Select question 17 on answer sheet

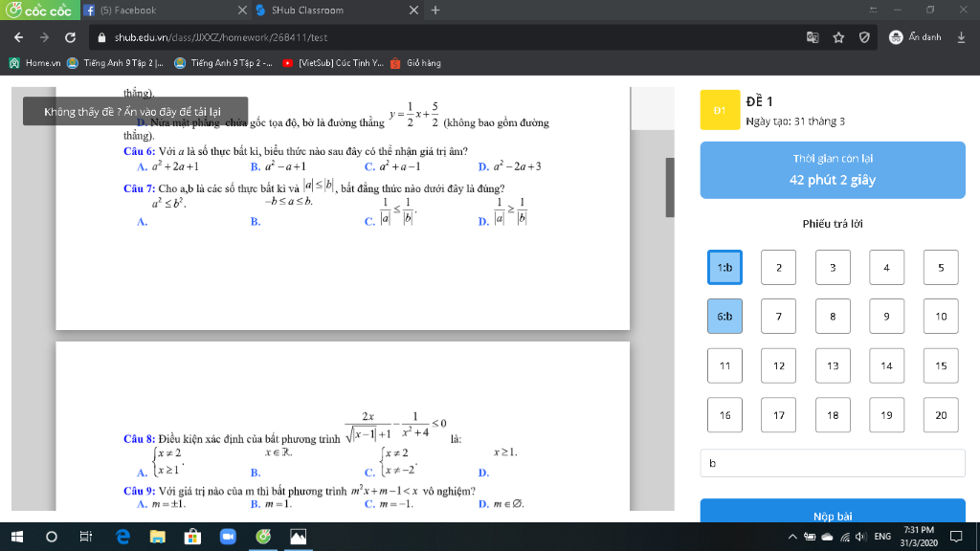pos(779,415)
